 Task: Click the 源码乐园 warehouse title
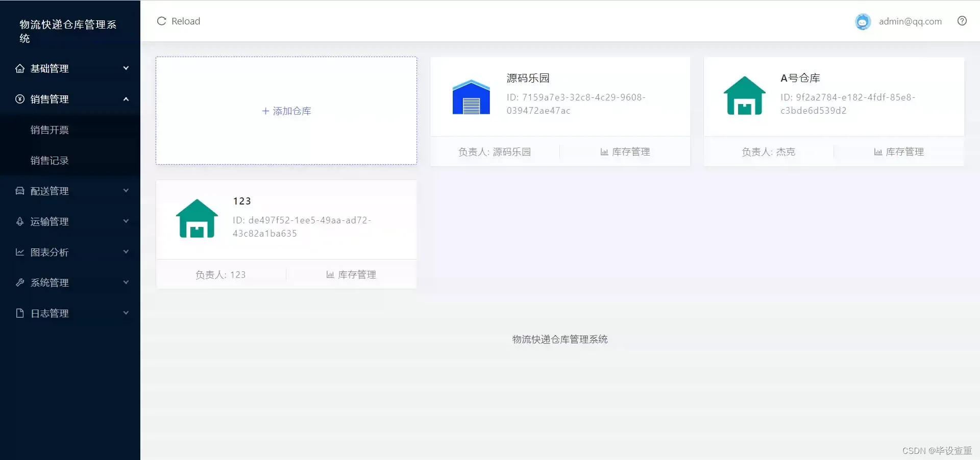click(528, 78)
